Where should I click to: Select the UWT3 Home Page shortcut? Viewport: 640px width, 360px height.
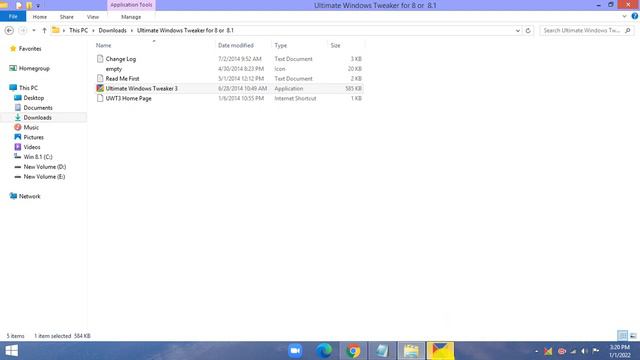pyautogui.click(x=129, y=98)
